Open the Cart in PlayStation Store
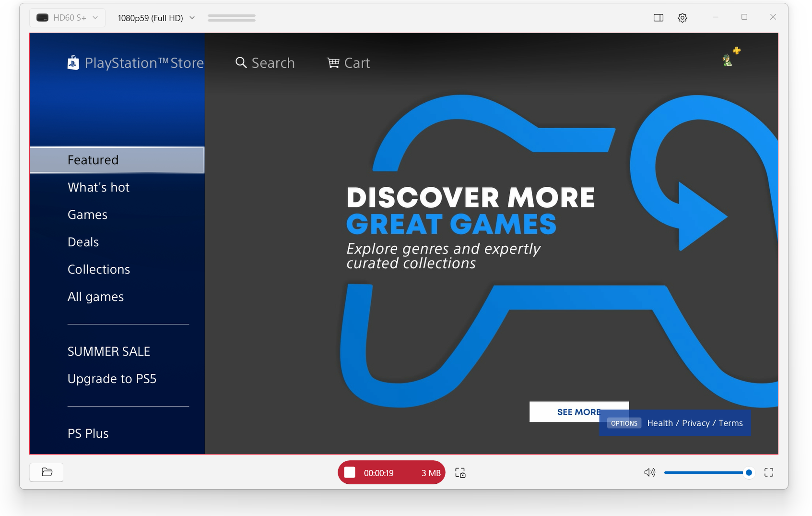The width and height of the screenshot is (812, 516). click(x=348, y=62)
